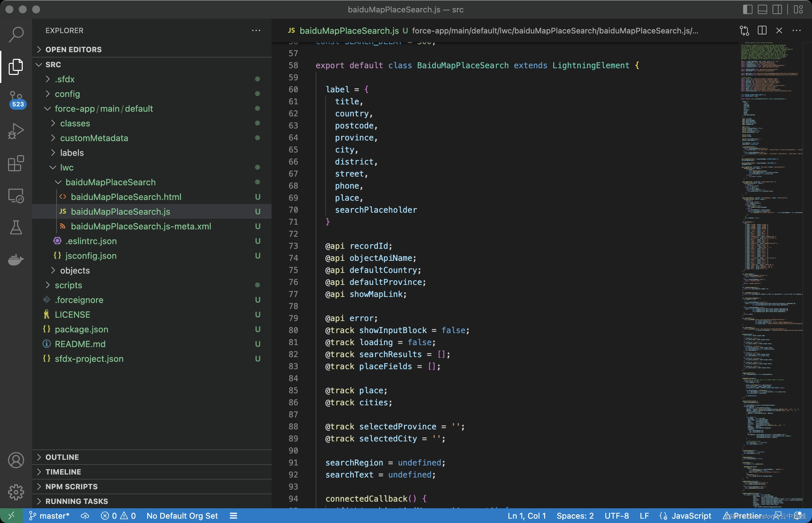This screenshot has height=523, width=812.
Task: Toggle the secondary side bar layout icon
Action: tap(777, 9)
